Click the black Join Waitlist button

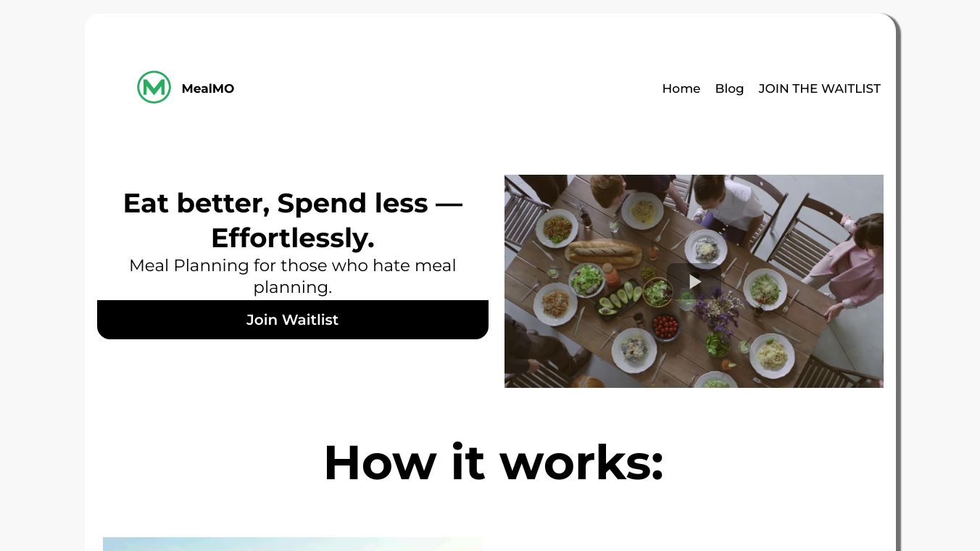tap(293, 320)
